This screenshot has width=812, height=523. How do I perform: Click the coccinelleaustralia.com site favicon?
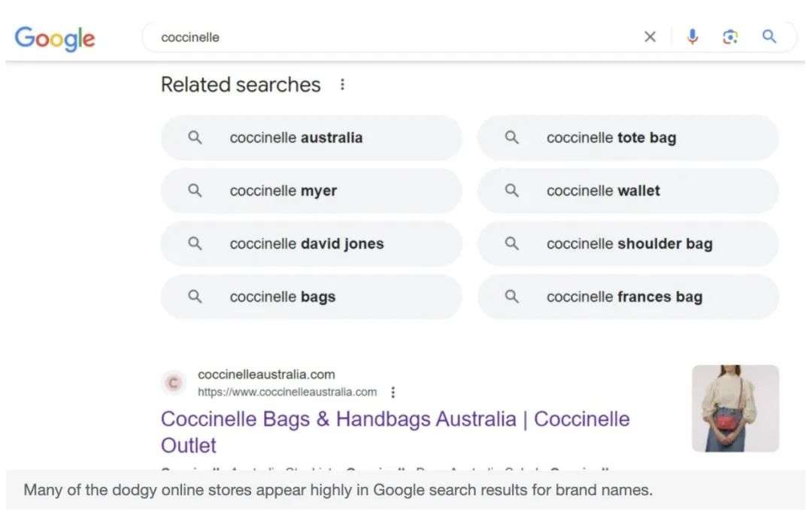click(174, 382)
